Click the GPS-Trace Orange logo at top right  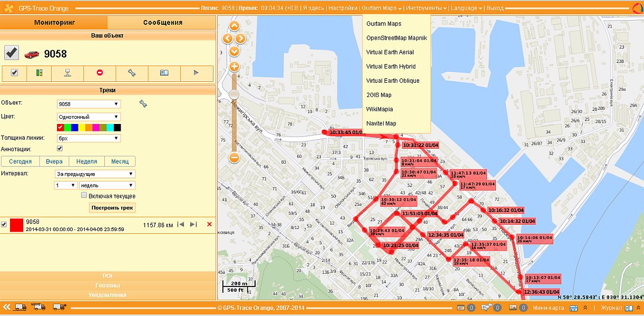[x=637, y=8]
